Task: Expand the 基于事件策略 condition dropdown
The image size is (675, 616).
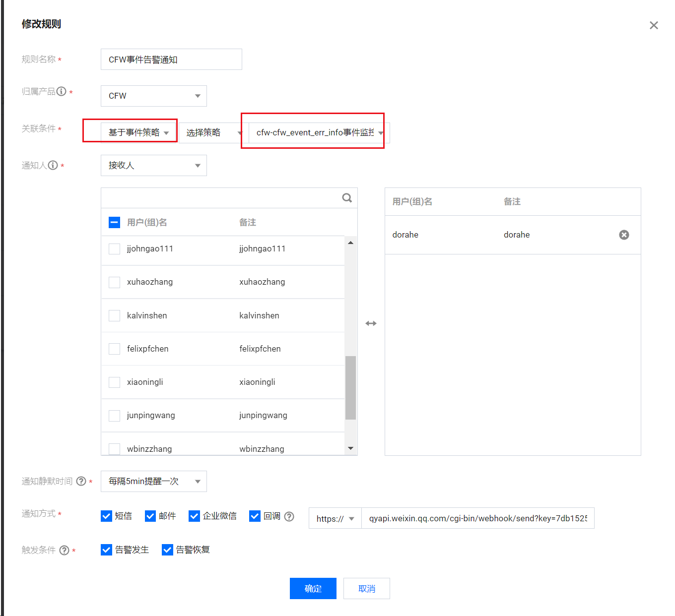Action: 138,132
